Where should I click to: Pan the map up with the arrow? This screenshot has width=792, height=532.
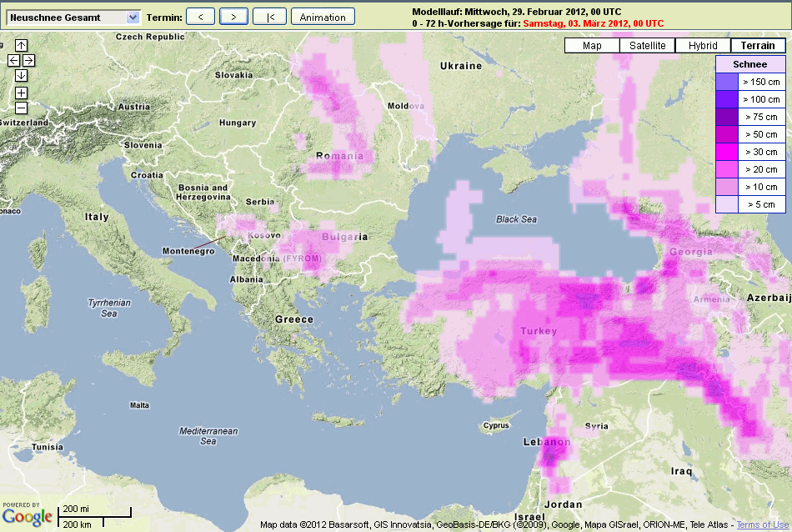tap(21, 45)
